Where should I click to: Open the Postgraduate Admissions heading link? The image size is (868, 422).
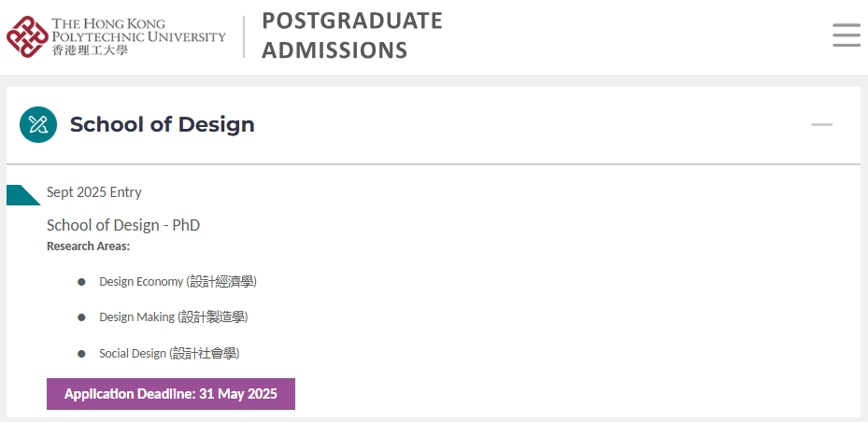coord(352,35)
